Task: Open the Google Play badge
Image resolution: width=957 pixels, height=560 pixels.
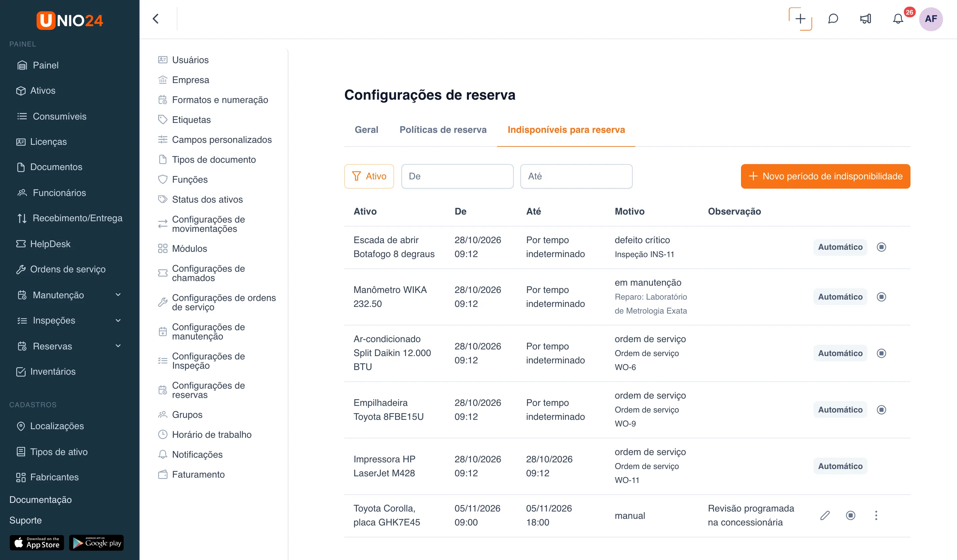Action: tap(96, 543)
